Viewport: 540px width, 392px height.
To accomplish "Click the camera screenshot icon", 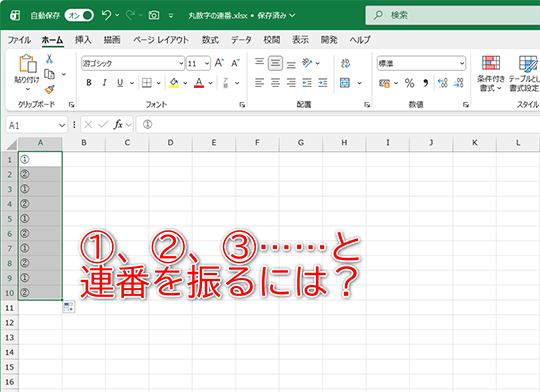I will (154, 15).
